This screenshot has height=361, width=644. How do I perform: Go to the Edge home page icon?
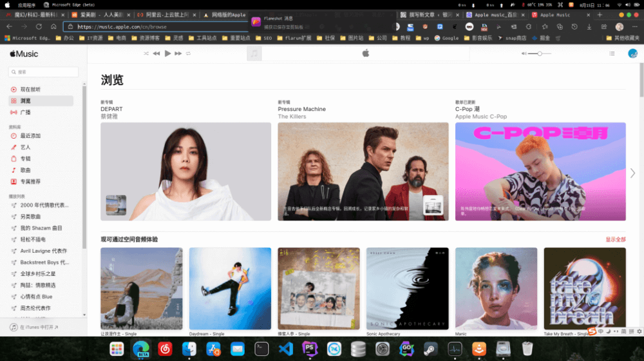(53, 26)
